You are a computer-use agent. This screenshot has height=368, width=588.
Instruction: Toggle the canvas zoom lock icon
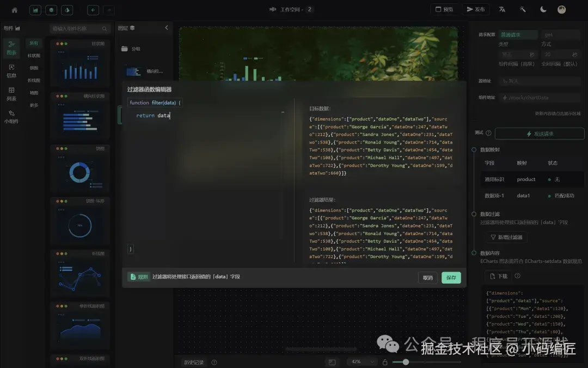[385, 362]
